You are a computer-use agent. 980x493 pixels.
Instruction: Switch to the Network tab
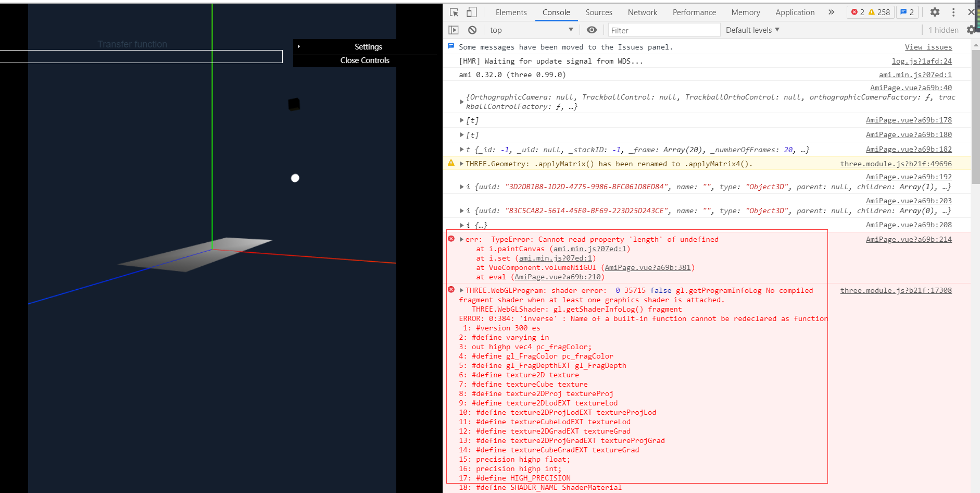coord(642,12)
